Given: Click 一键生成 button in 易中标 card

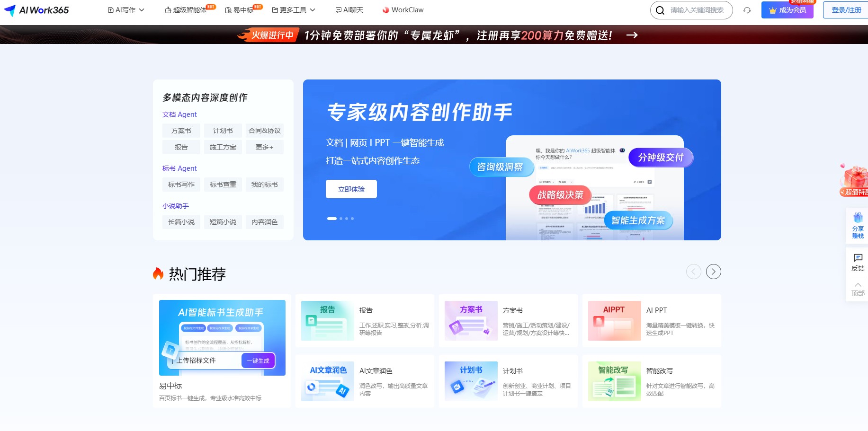Looking at the screenshot, I should pos(258,361).
